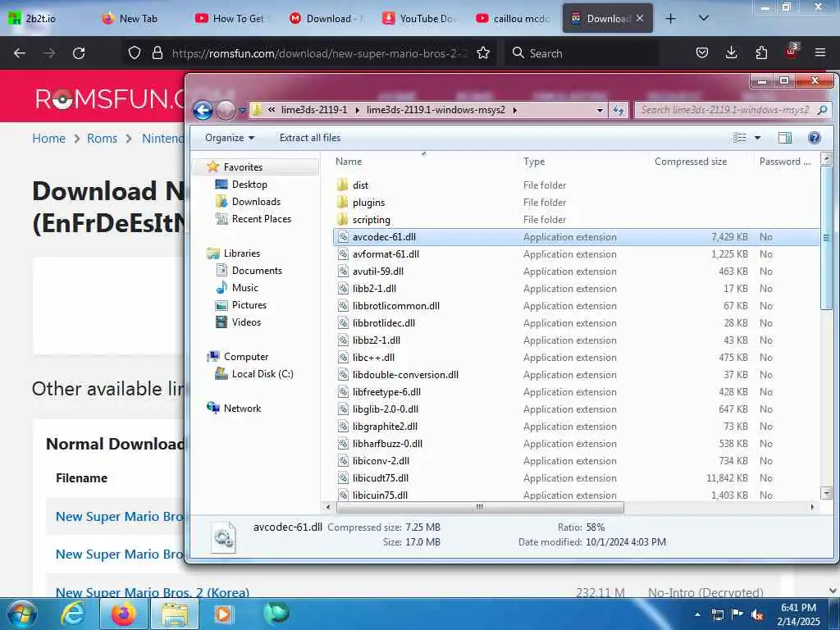
Task: Go back in Firefox
Action: (20, 53)
